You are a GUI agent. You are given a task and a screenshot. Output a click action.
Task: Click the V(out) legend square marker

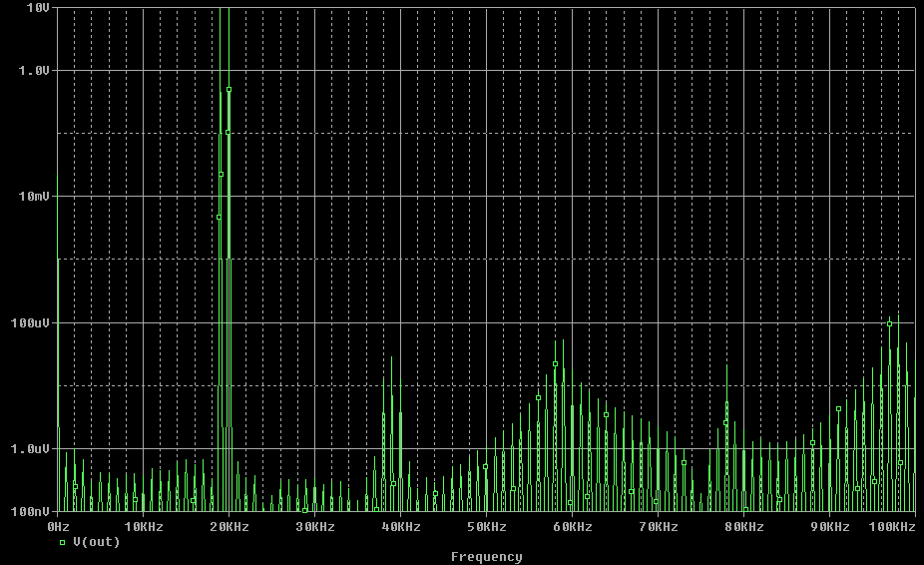pos(63,543)
